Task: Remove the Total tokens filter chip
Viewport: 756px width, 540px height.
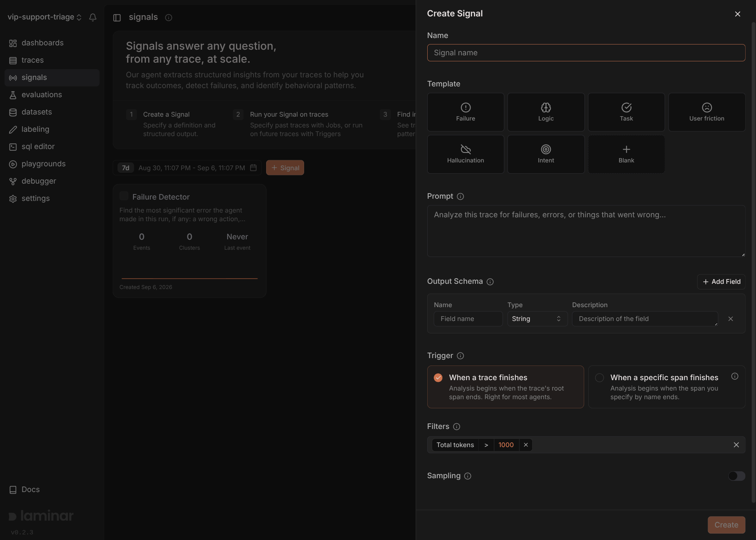Action: 526,445
